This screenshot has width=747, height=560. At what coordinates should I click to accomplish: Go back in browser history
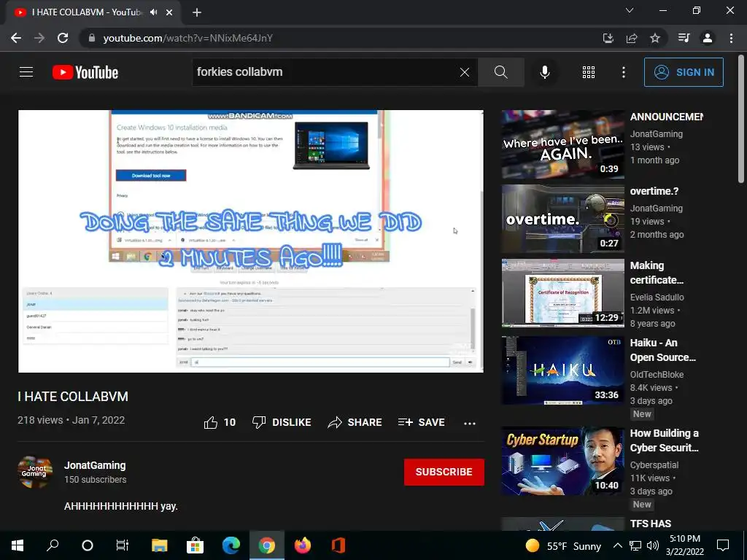(16, 38)
